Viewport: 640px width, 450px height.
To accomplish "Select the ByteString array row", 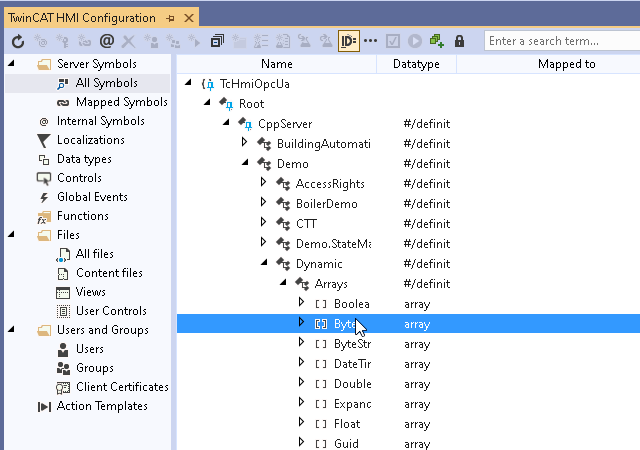I will tap(408, 344).
